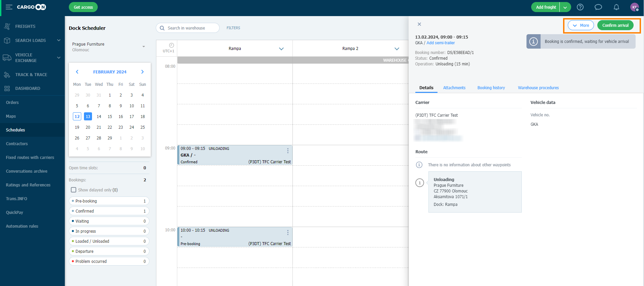
Task: Open the user profile avatar
Action: (634, 7)
